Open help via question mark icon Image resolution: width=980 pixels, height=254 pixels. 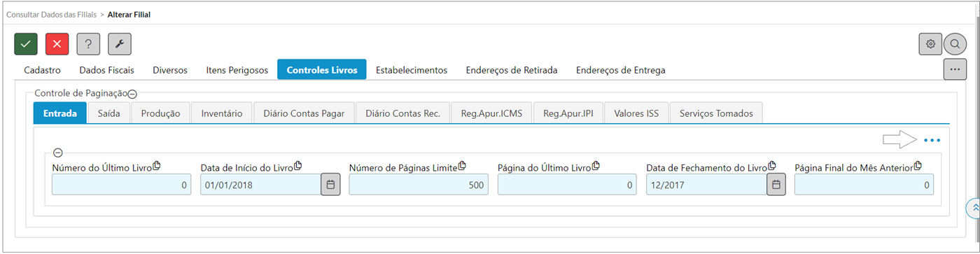point(88,43)
